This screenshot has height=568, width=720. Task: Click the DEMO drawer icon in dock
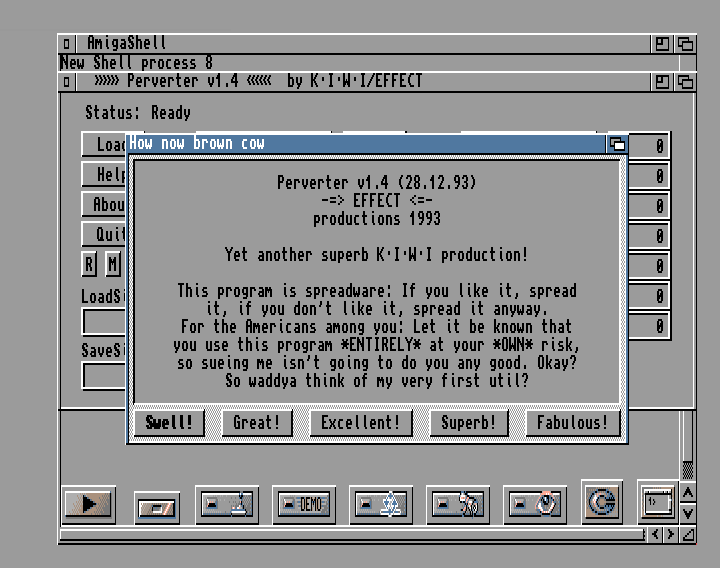point(305,505)
